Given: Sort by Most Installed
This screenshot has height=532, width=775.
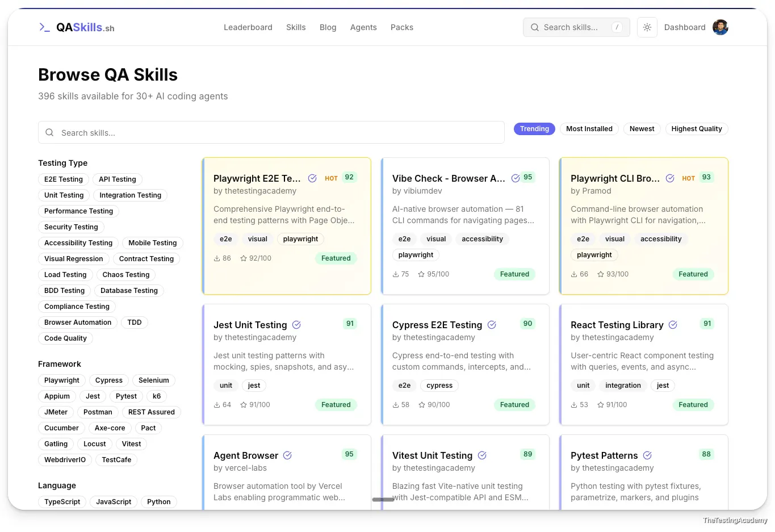Looking at the screenshot, I should [589, 129].
